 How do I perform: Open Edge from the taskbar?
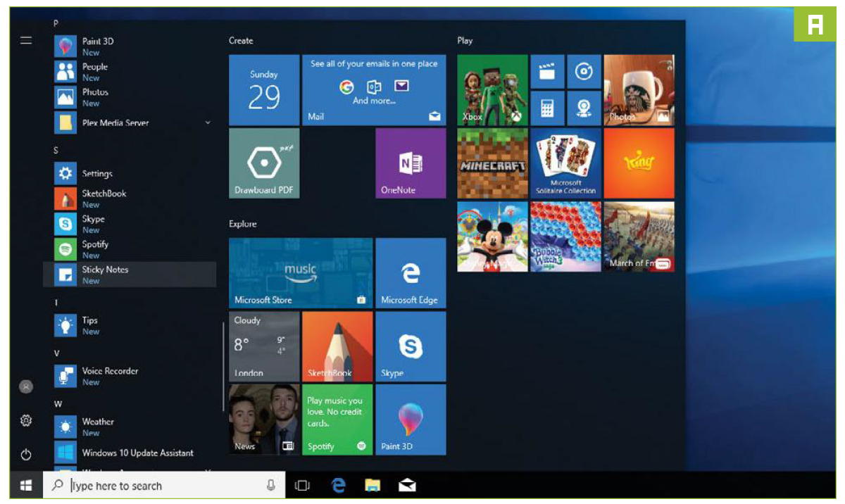[339, 485]
